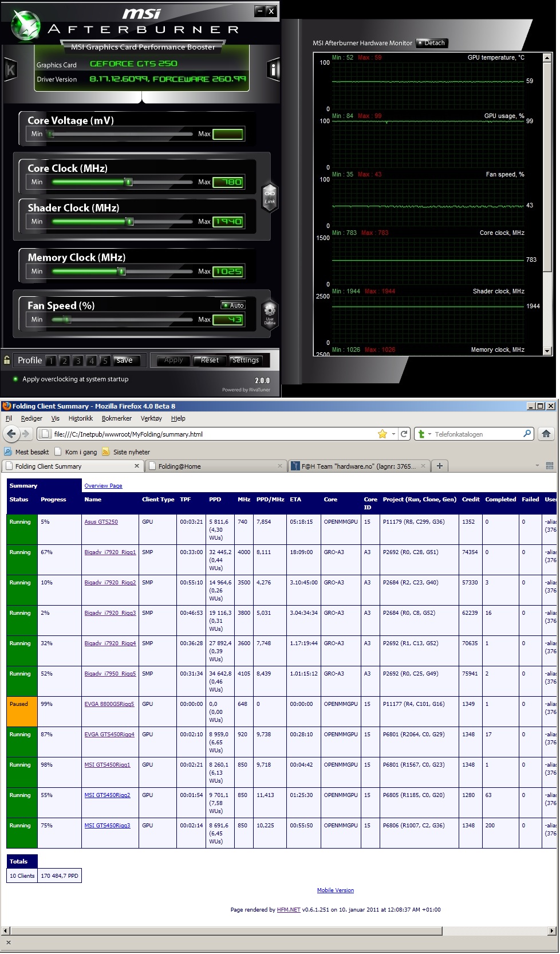Open the search engine selector dropdown
Viewport: 560px width, 954px height.
coord(424,434)
